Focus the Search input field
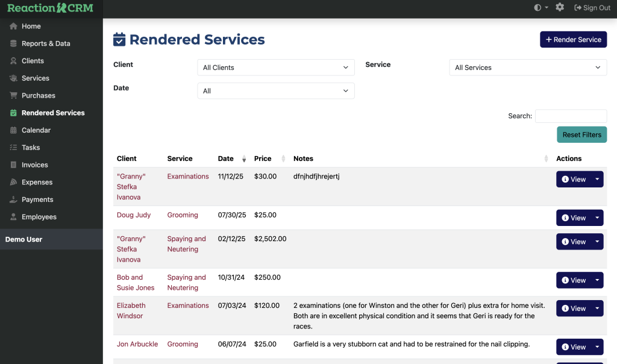Viewport: 617px width, 364px height. (571, 116)
